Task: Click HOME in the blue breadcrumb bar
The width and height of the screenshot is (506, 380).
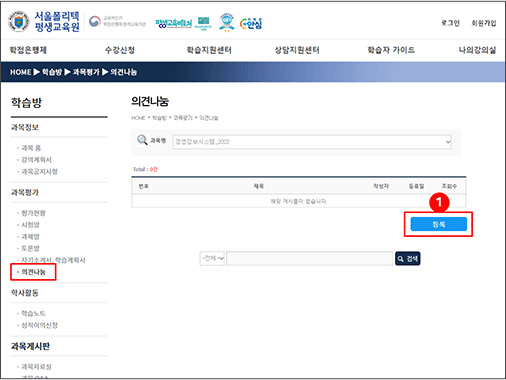Action: point(21,72)
